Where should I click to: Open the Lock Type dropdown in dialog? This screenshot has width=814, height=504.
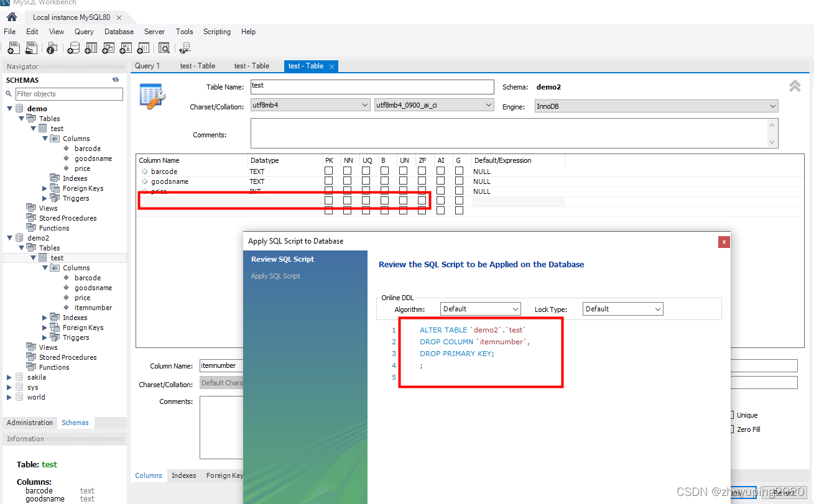click(x=623, y=309)
